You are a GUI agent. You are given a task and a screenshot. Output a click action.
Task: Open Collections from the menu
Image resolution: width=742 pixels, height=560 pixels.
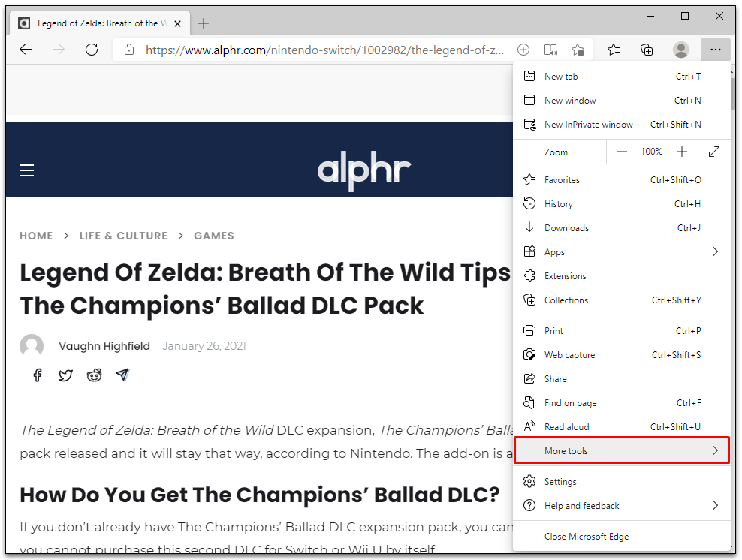pos(622,300)
